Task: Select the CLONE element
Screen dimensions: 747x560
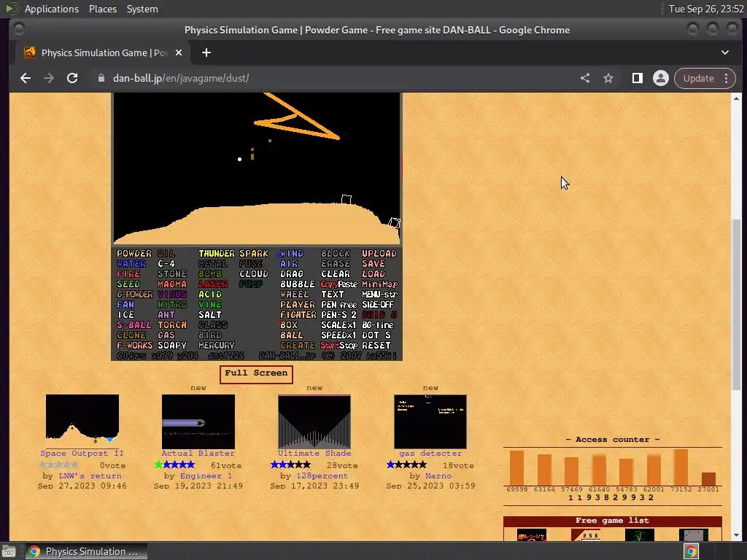Action: 131,335
